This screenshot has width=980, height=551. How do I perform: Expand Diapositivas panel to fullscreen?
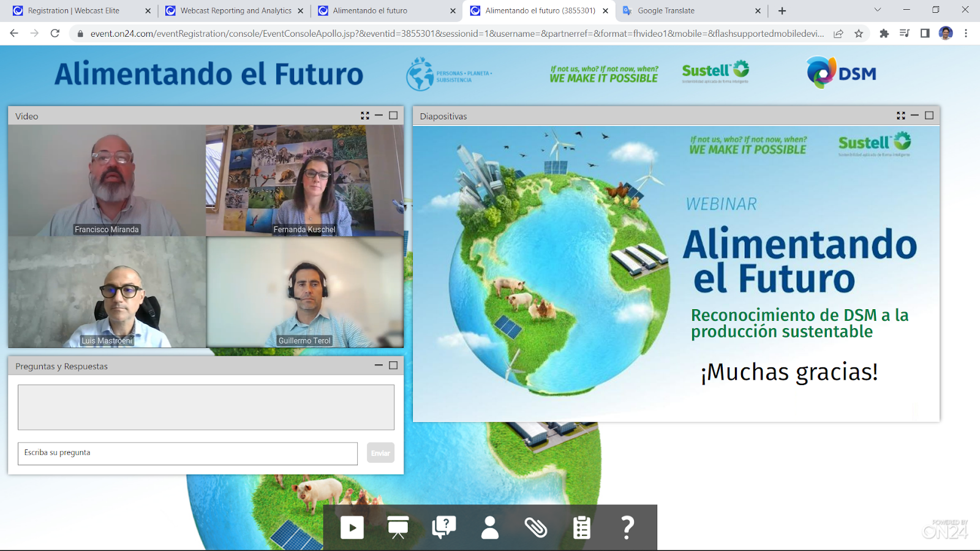pos(901,116)
